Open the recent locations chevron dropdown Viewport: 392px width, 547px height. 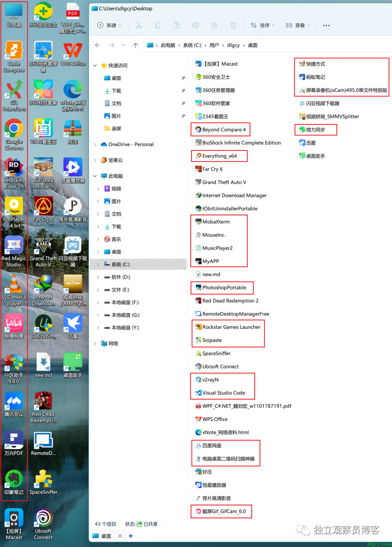point(124,45)
